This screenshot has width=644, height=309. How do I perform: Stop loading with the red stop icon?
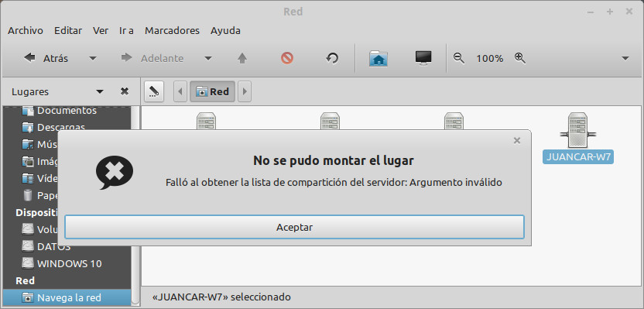[287, 58]
